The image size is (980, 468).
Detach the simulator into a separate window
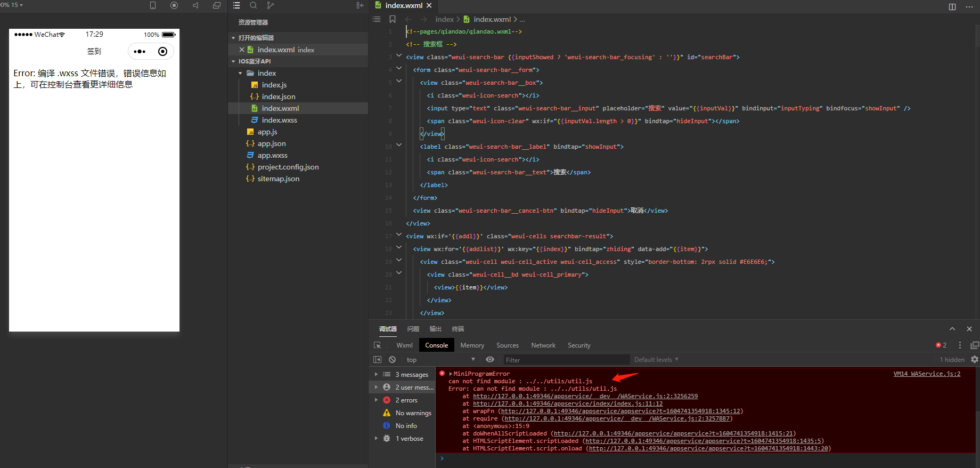(217, 5)
